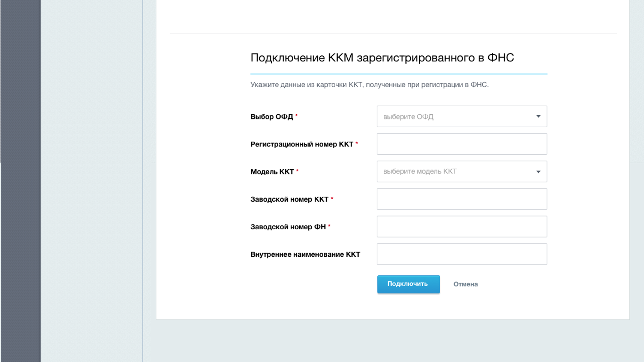Focus the Заводской номер ФН field

tap(462, 226)
